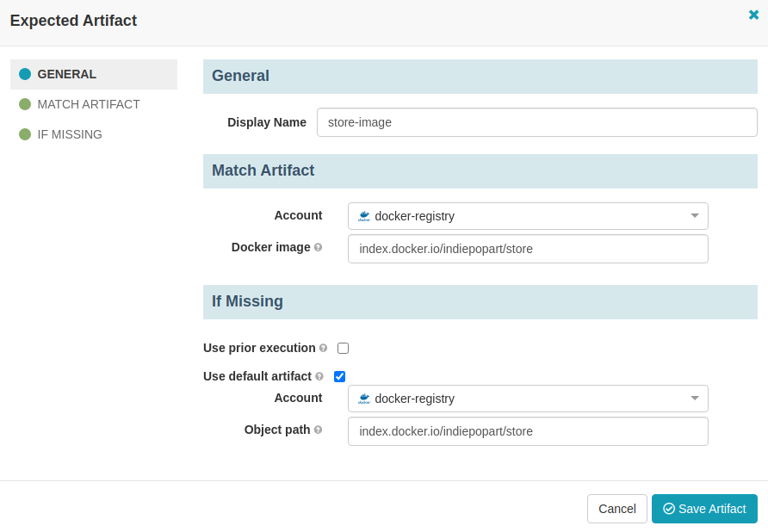Image resolution: width=768 pixels, height=532 pixels.
Task: Uncheck the Use default artifact checkbox
Action: [339, 377]
